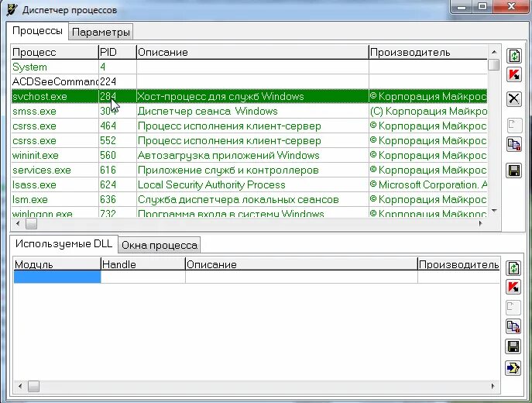Click PID value 616
The width and height of the screenshot is (532, 403).
click(x=108, y=170)
